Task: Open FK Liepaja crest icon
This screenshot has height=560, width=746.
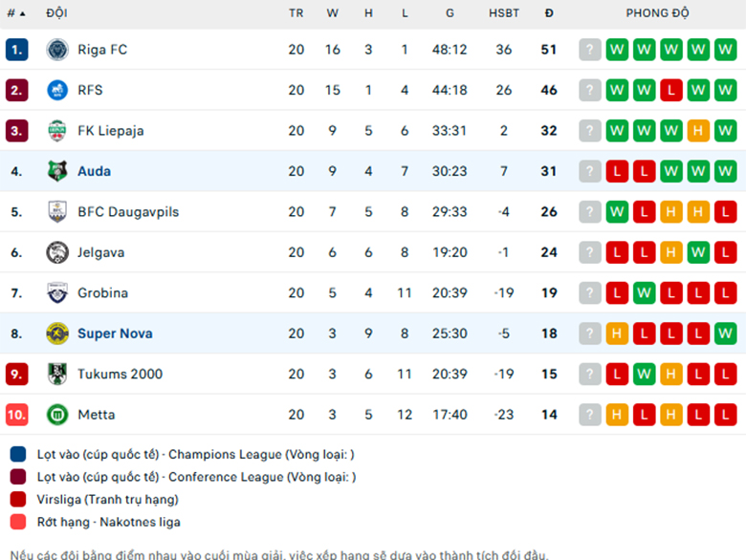Action: 57,131
